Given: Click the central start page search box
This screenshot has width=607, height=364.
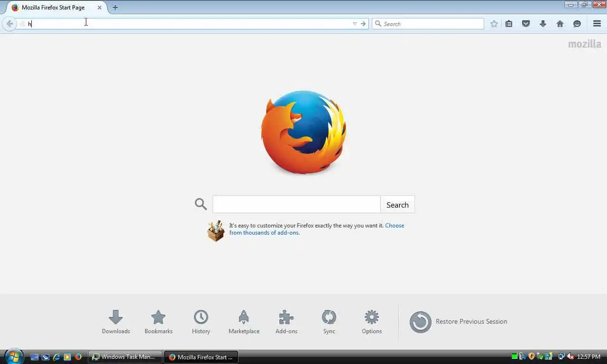Looking at the screenshot, I should coord(296,205).
